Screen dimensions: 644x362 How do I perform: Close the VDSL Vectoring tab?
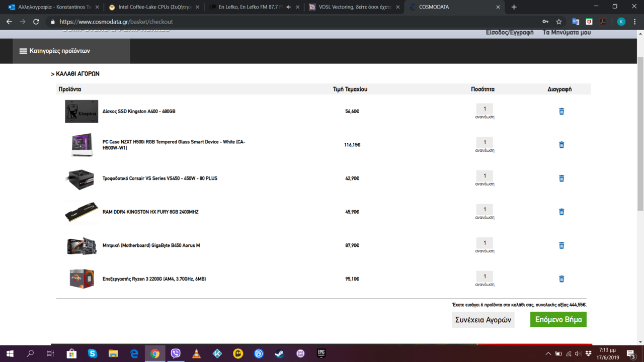coord(398,7)
